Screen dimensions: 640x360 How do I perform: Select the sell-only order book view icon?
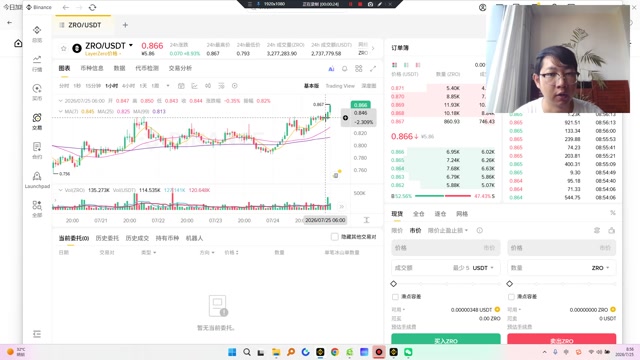point(418,65)
